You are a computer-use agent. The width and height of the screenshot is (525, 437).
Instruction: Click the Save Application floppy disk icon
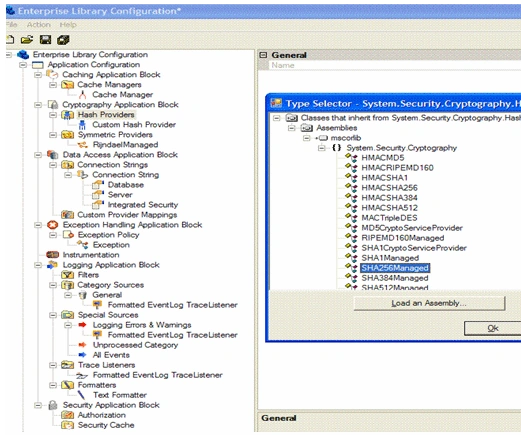pyautogui.click(x=45, y=40)
